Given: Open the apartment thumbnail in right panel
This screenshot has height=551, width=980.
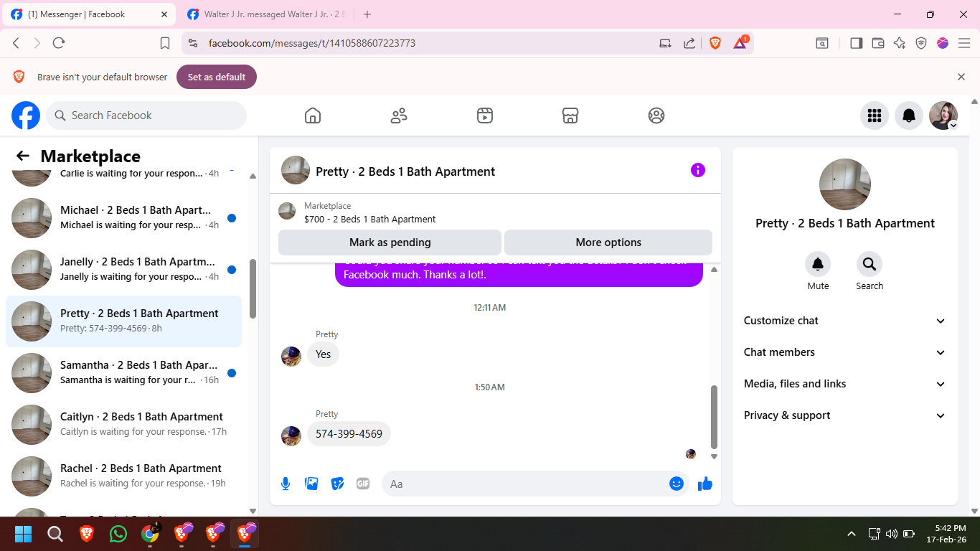Looking at the screenshot, I should coord(845,184).
